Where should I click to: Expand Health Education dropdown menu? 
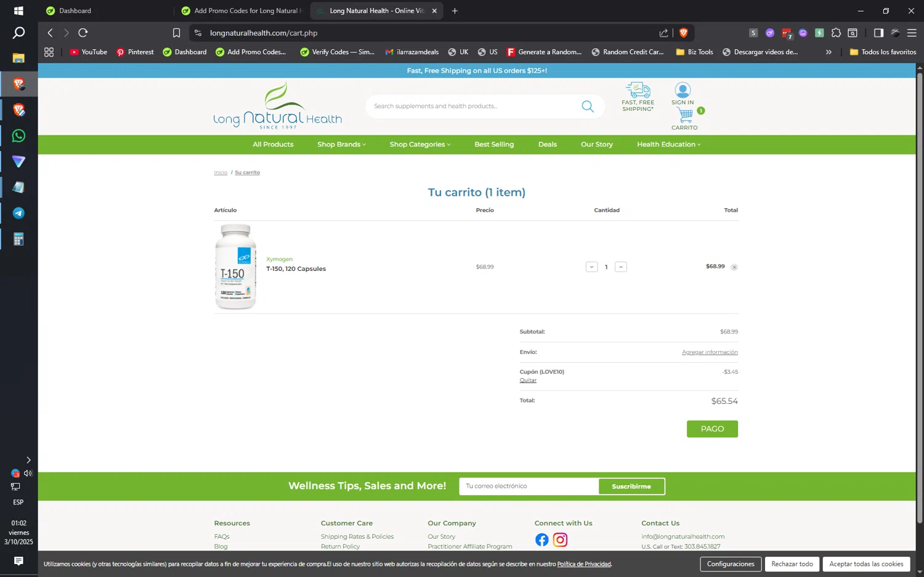point(668,145)
